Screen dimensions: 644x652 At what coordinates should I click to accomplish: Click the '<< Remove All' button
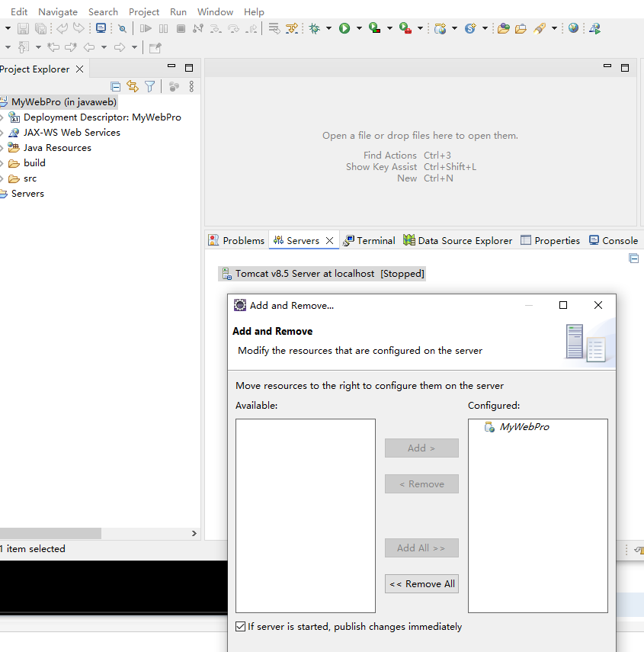tap(421, 584)
